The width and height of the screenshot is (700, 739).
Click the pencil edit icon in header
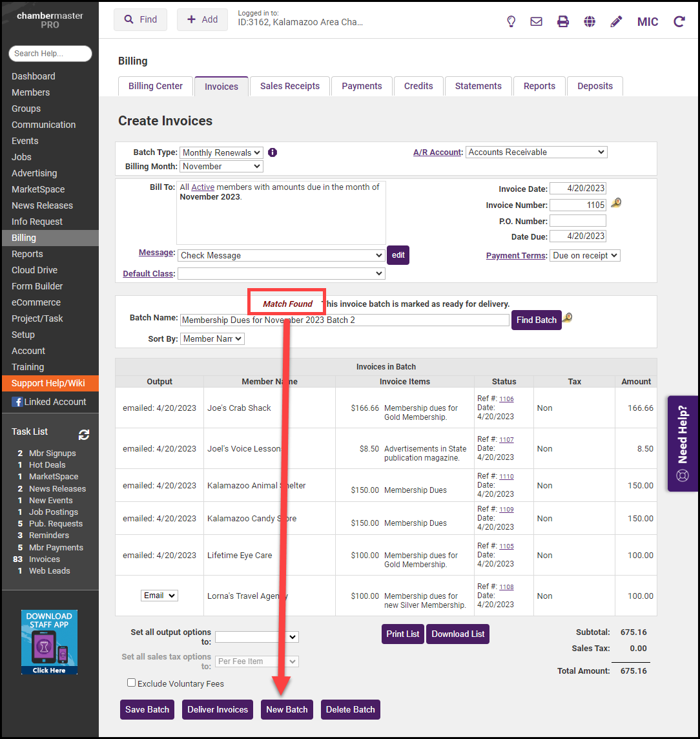pyautogui.click(x=616, y=21)
